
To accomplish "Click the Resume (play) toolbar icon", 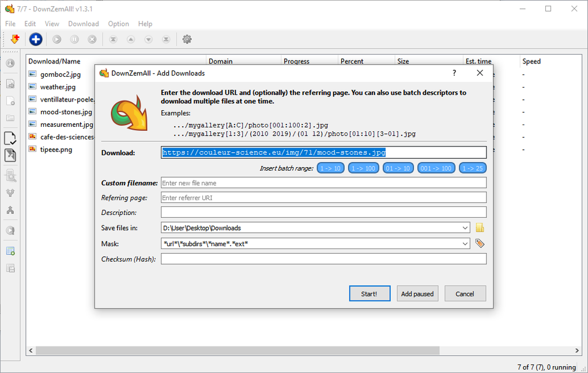I will coord(56,39).
